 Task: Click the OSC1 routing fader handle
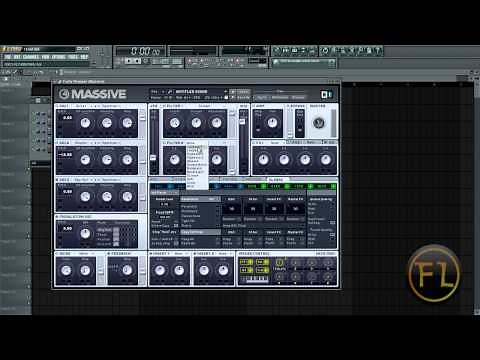coord(142,117)
